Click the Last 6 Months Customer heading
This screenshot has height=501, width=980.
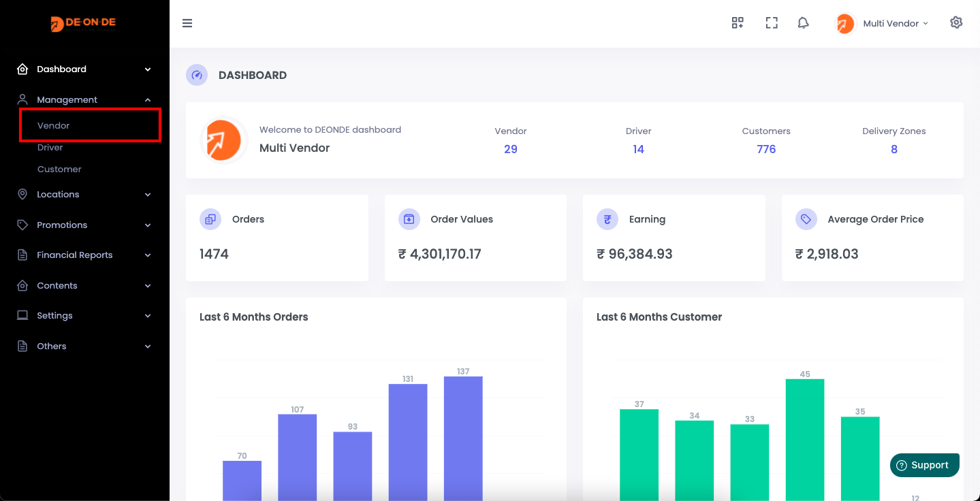point(659,317)
